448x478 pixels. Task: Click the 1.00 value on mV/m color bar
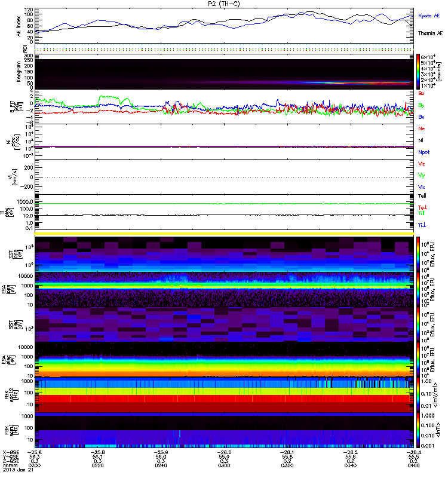coord(426,381)
